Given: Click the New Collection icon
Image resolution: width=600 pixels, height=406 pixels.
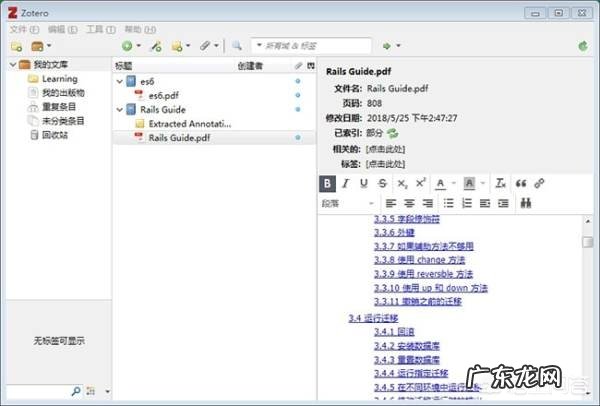Looking at the screenshot, I should click(x=16, y=46).
